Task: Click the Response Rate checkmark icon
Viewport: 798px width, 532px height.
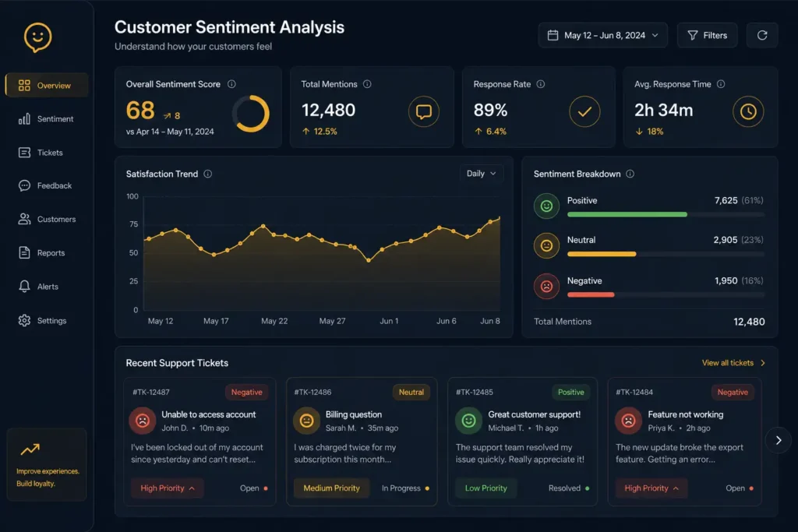Action: 584,111
